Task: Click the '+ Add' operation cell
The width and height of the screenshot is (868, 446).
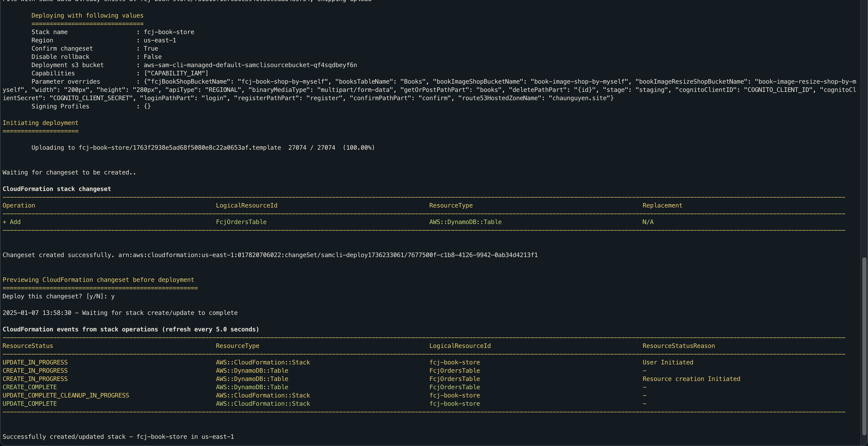Action: [11, 222]
